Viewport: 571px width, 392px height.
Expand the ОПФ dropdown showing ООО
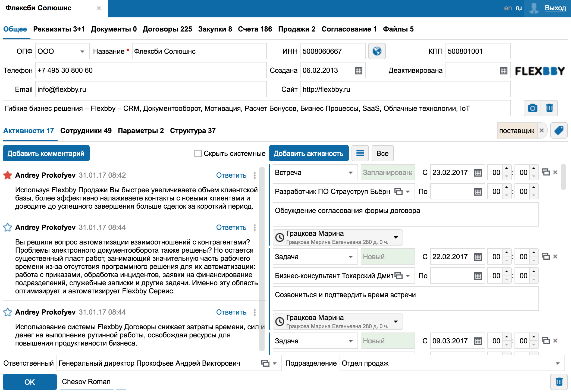tap(82, 51)
